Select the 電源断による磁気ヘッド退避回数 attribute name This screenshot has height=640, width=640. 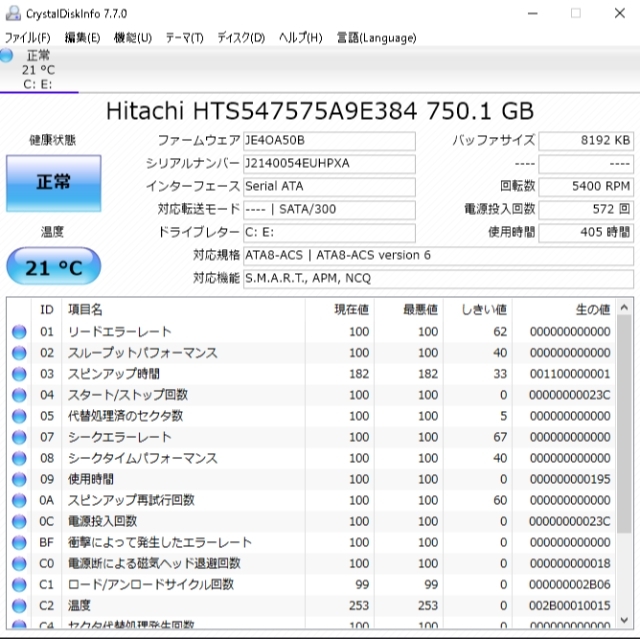(x=154, y=564)
